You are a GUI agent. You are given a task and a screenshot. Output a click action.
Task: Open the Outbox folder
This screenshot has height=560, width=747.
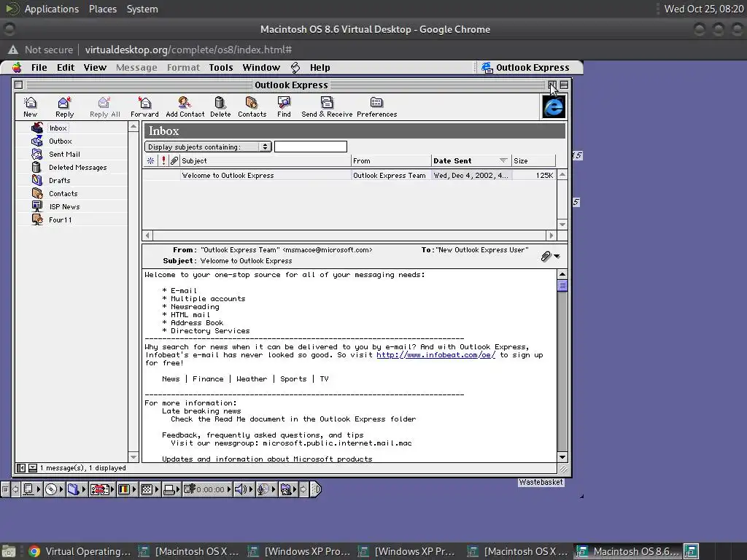pyautogui.click(x=60, y=141)
